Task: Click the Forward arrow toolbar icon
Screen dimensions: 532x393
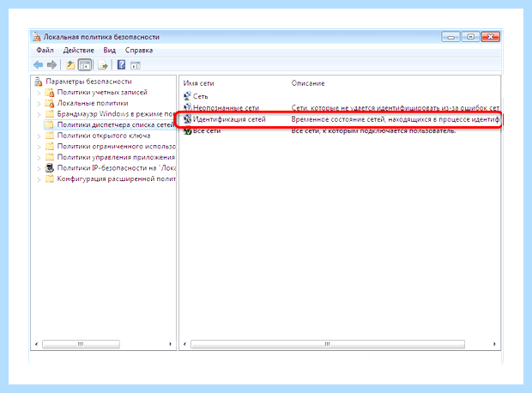Action: coord(51,65)
